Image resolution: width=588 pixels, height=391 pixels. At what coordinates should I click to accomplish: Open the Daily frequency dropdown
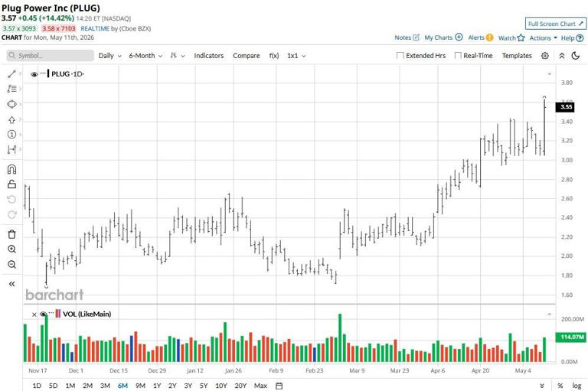[110, 56]
